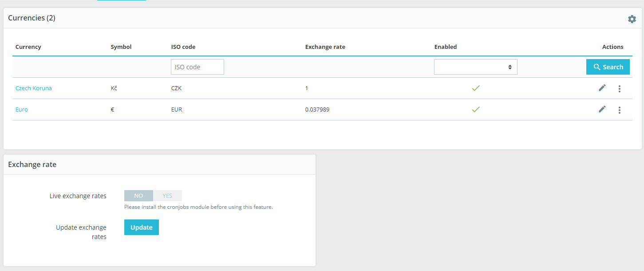Open more actions menu for Euro
The width and height of the screenshot is (644, 271).
pos(620,110)
